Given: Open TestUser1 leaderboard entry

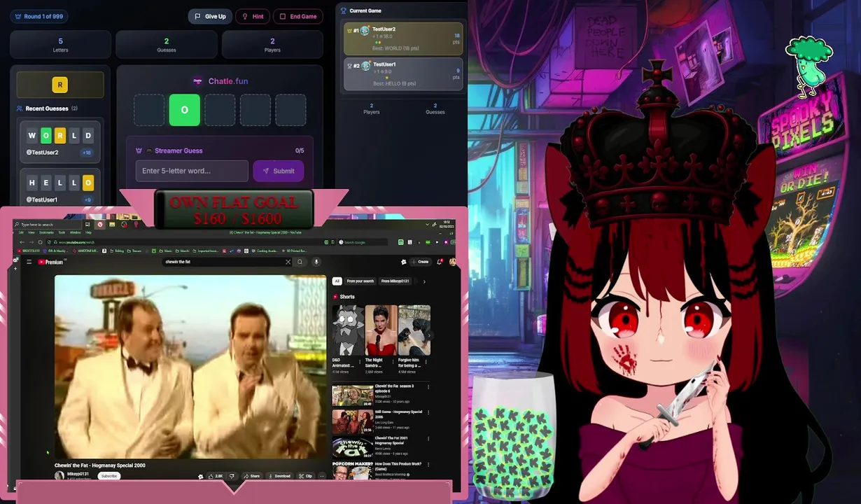Looking at the screenshot, I should pyautogui.click(x=402, y=73).
